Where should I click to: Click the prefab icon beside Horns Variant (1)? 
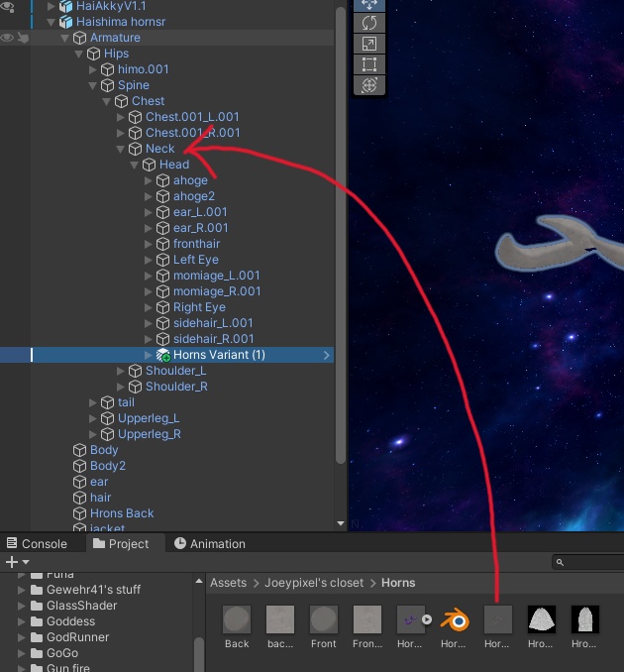coord(162,355)
